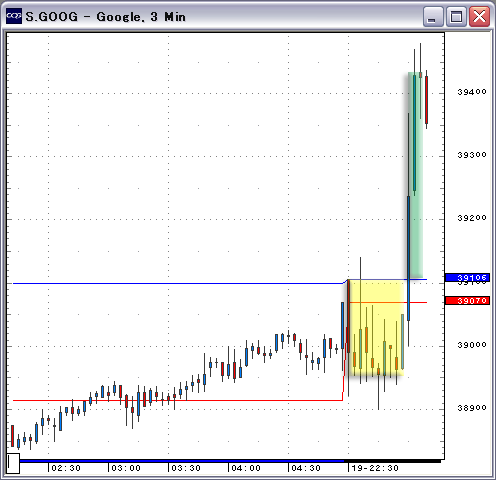Screen dimensions: 496x480
Task: Click the 39400 price axis label
Action: (472, 92)
